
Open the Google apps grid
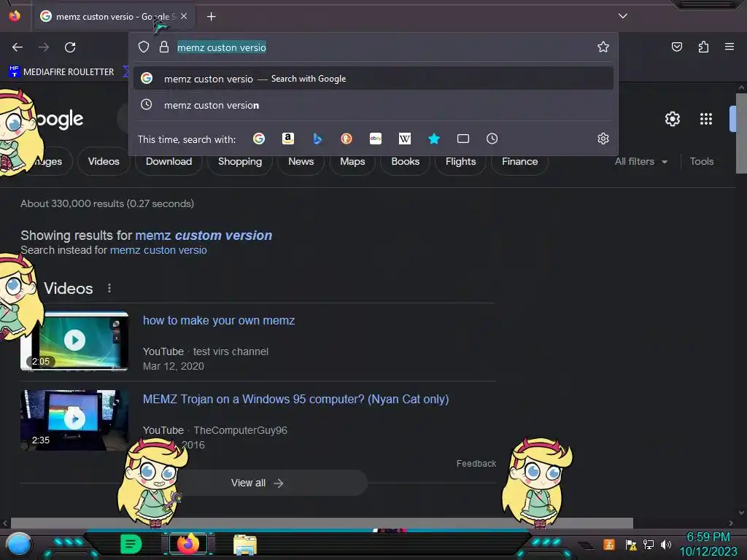pos(706,119)
